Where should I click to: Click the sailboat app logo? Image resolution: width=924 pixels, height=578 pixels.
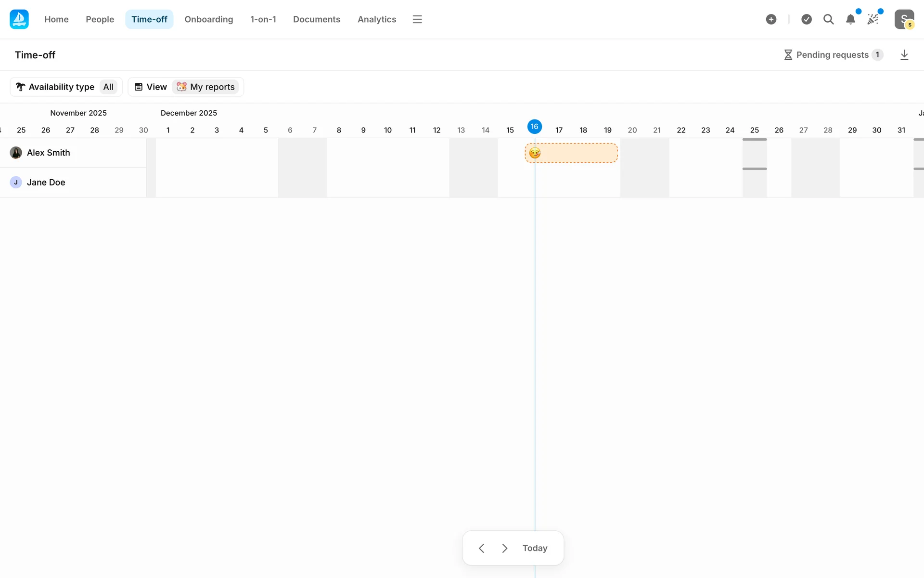tap(19, 19)
